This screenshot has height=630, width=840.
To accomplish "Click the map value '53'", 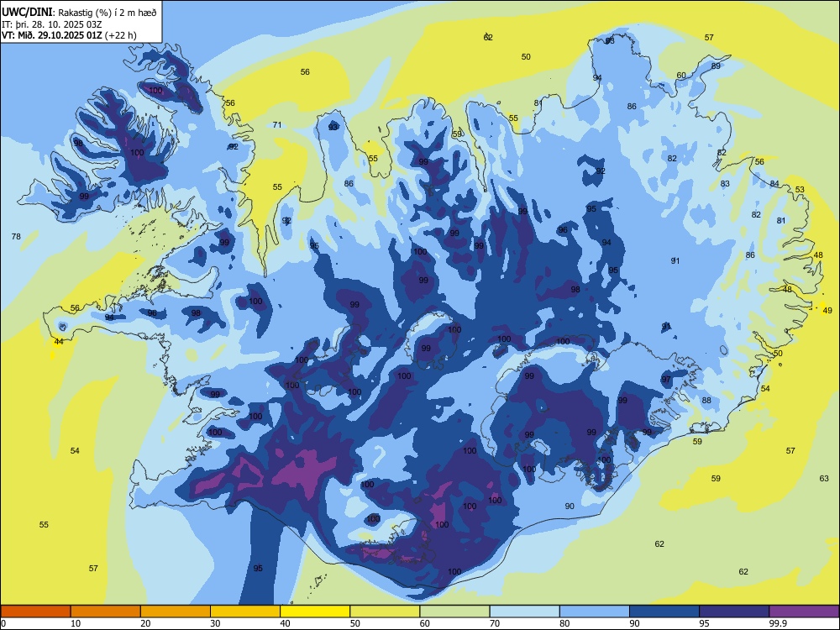I will [800, 190].
